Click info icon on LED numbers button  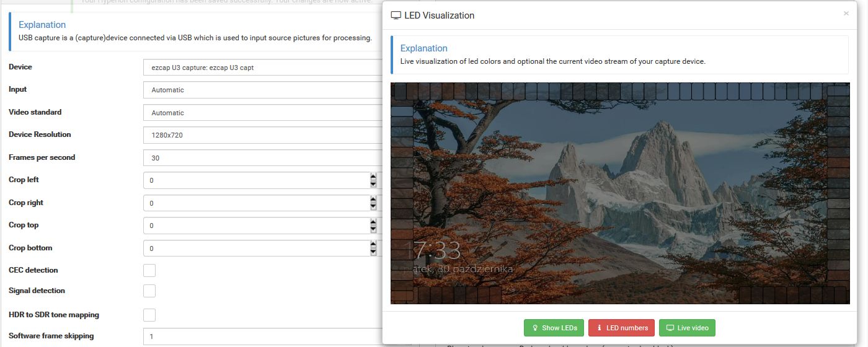[x=600, y=328]
